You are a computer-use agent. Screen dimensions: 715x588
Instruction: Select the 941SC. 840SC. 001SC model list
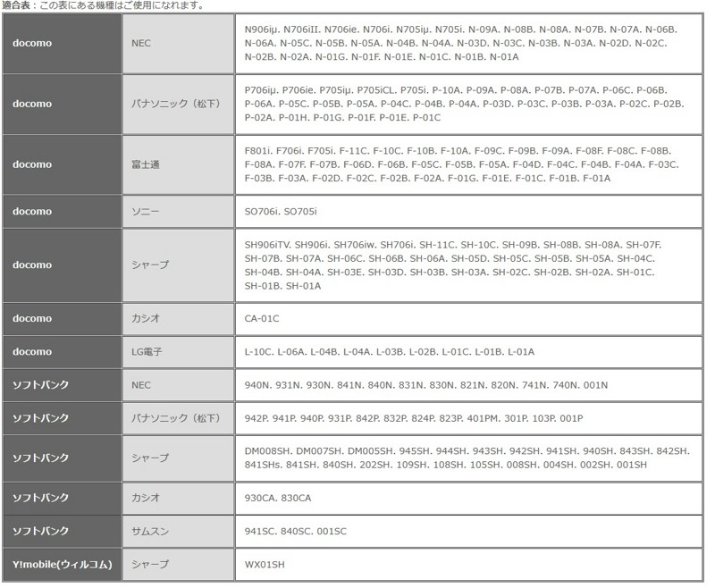tap(295, 531)
